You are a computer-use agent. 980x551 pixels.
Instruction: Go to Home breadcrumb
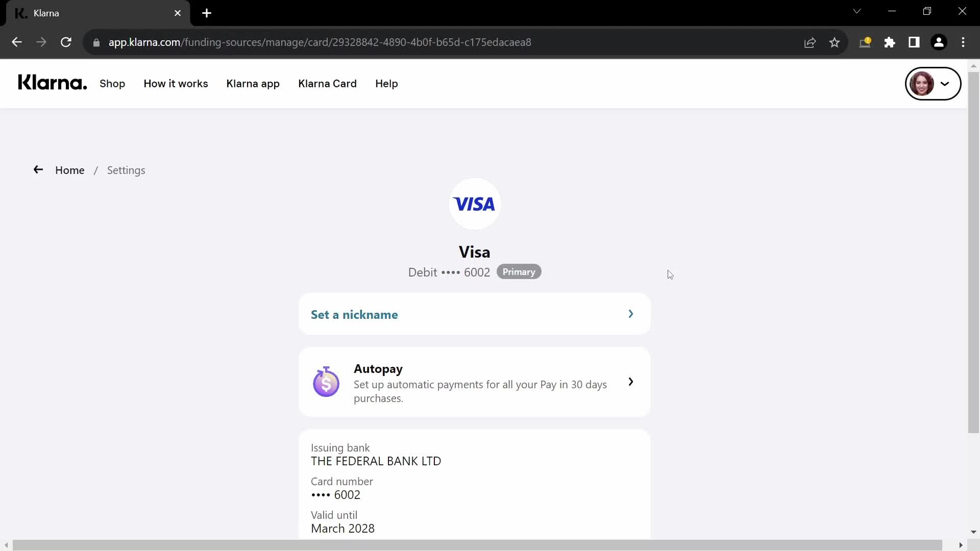click(70, 170)
